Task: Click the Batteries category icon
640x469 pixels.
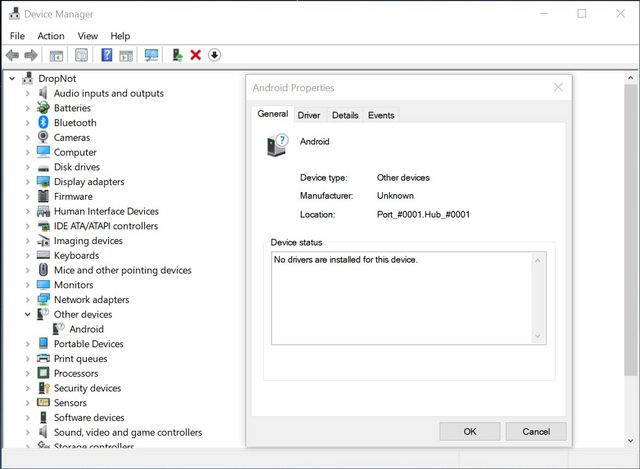Action: coord(43,108)
